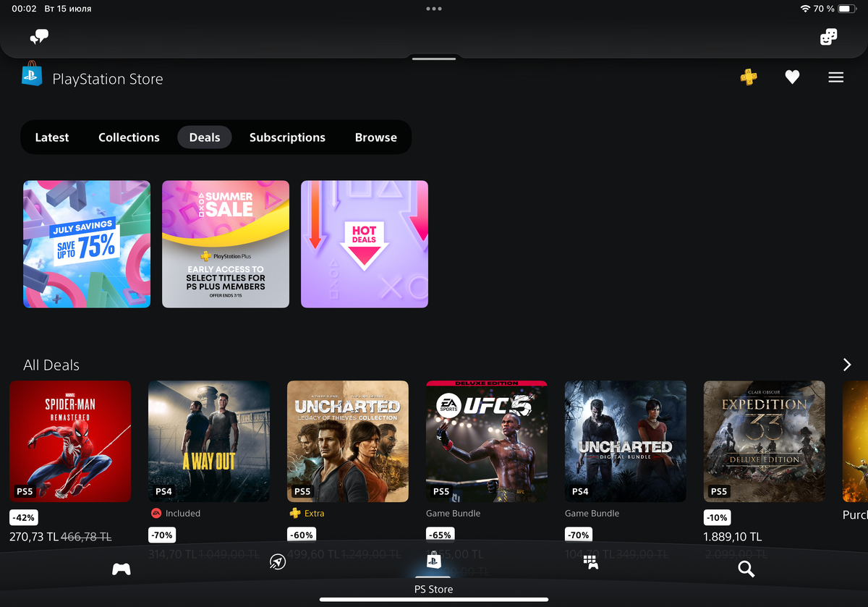The height and width of the screenshot is (607, 868).
Task: Open Uncharted Legacy of Thieves Collection cover
Action: coord(348,441)
